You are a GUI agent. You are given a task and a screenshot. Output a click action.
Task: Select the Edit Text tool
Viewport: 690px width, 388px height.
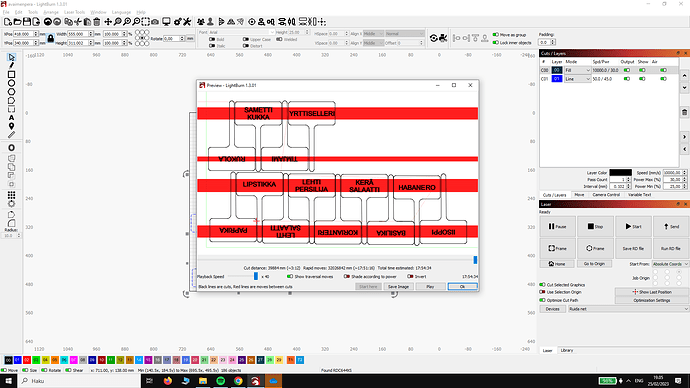tap(11, 117)
